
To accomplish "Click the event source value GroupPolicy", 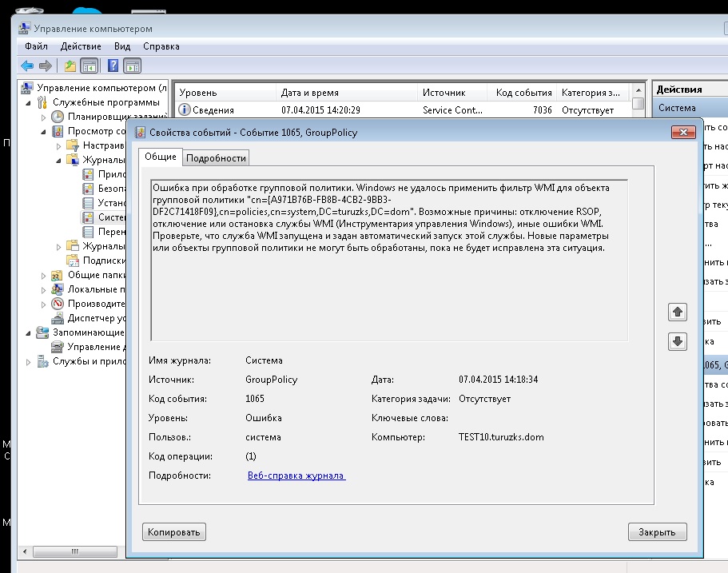I will coord(271,380).
